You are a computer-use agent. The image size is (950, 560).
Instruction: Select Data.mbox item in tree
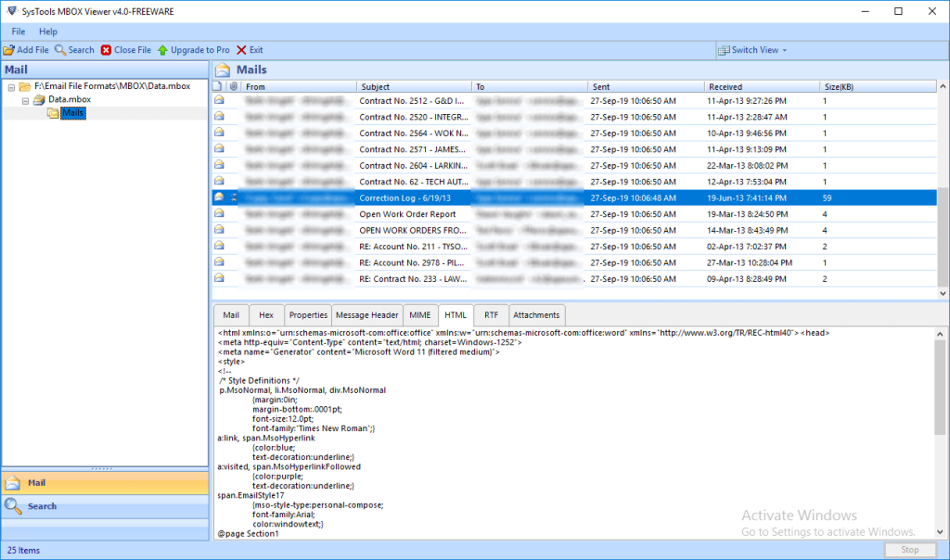pos(69,99)
